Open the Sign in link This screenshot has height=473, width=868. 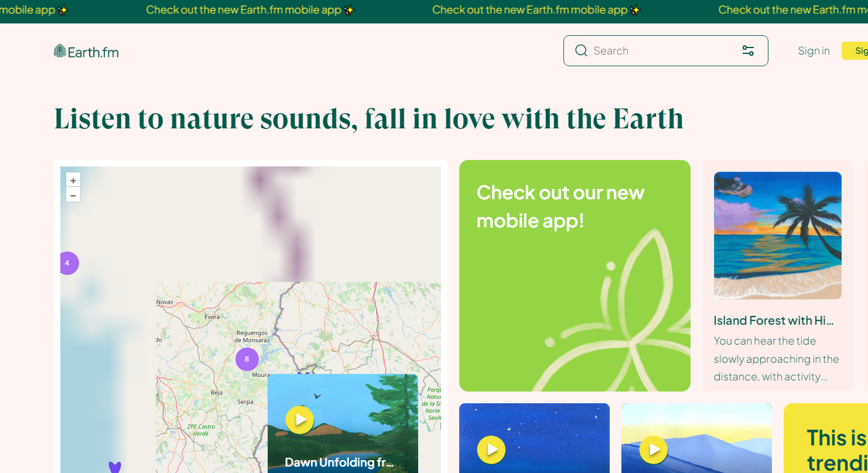point(814,51)
